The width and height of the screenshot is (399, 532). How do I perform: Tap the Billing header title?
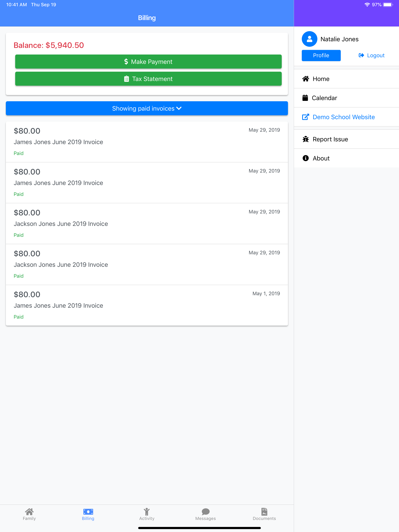click(x=147, y=18)
